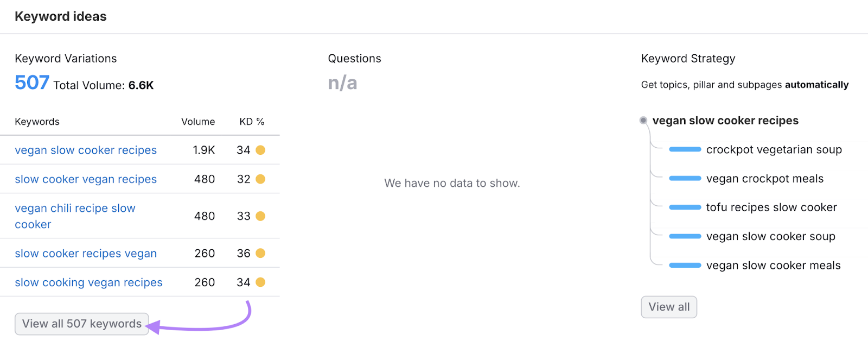
Task: Click blue bar beside tofu recipes slow cooker
Action: click(x=685, y=207)
